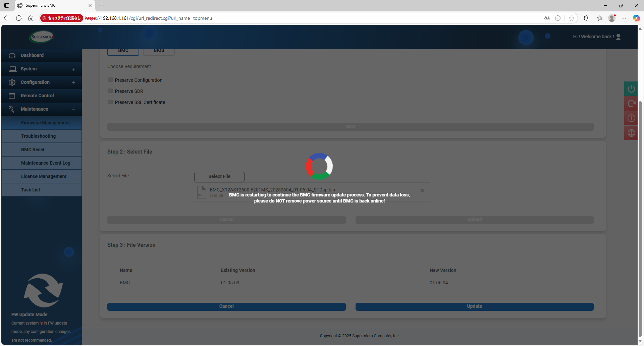Toggle the Preserve SDR checkbox
Screen dimensions: 644x346
click(x=110, y=91)
